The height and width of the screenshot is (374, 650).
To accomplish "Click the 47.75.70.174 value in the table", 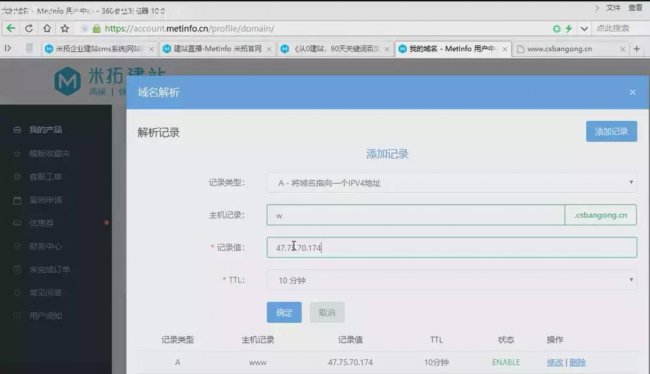I will pyautogui.click(x=350, y=362).
